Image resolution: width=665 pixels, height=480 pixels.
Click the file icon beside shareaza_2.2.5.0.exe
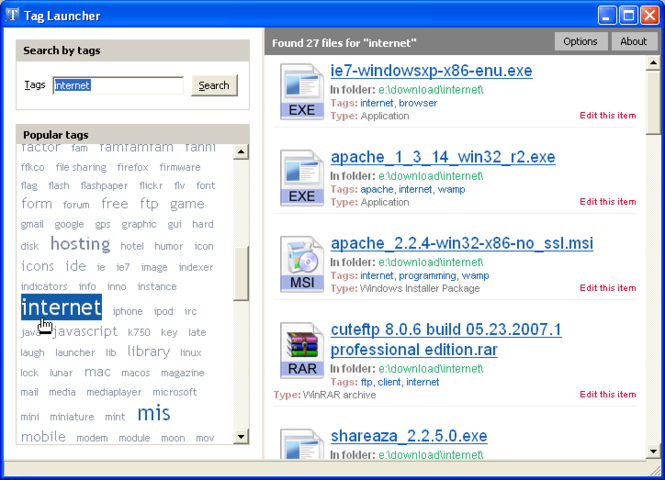point(302,444)
